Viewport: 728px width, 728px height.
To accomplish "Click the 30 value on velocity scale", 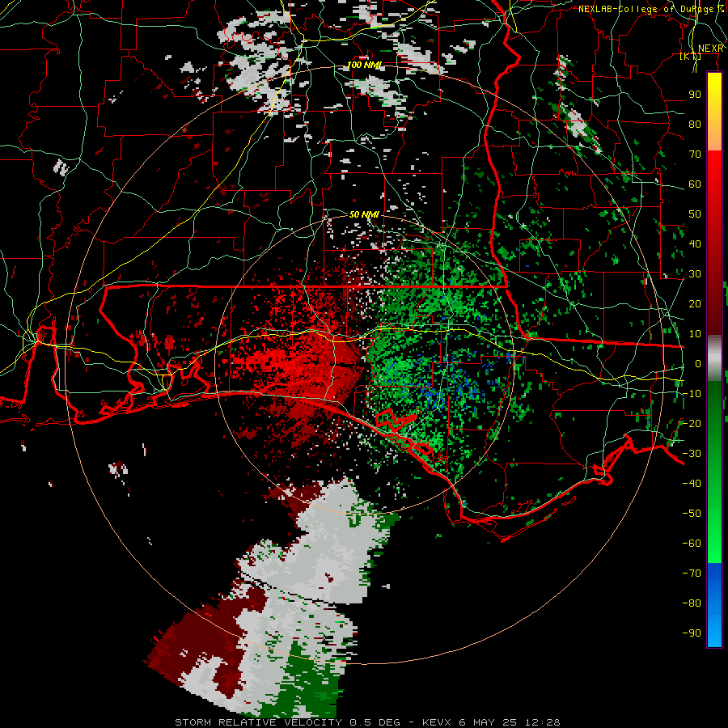I will click(x=695, y=274).
